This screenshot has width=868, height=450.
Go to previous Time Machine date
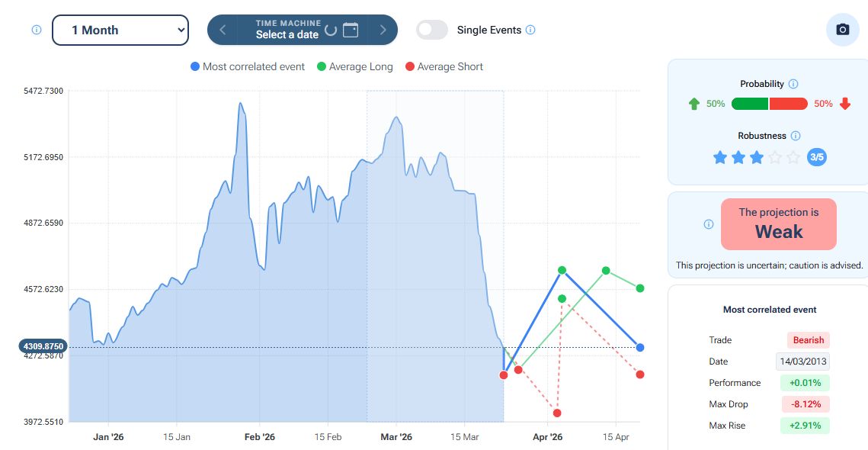pos(223,30)
